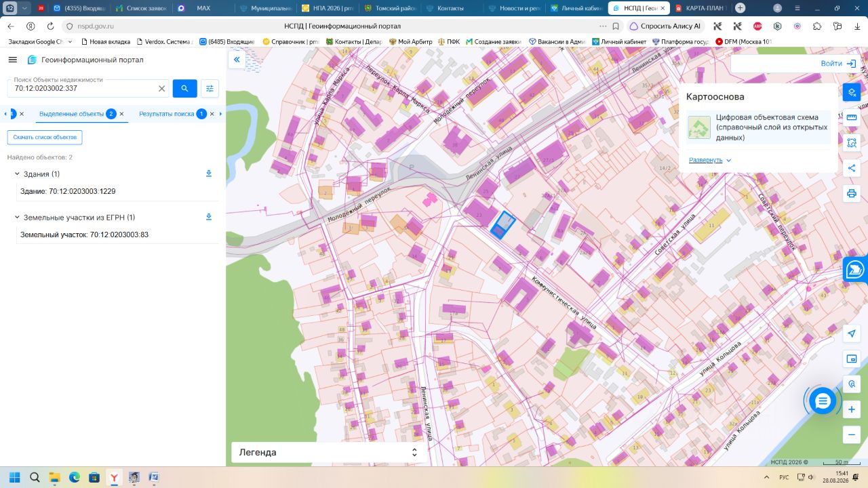Zoom out with the minus button

click(852, 434)
